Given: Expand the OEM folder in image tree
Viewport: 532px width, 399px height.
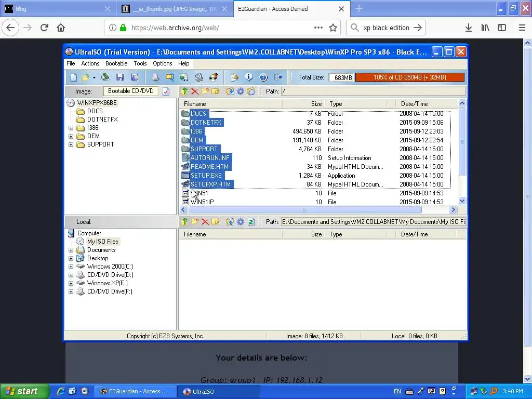Looking at the screenshot, I should [71, 137].
